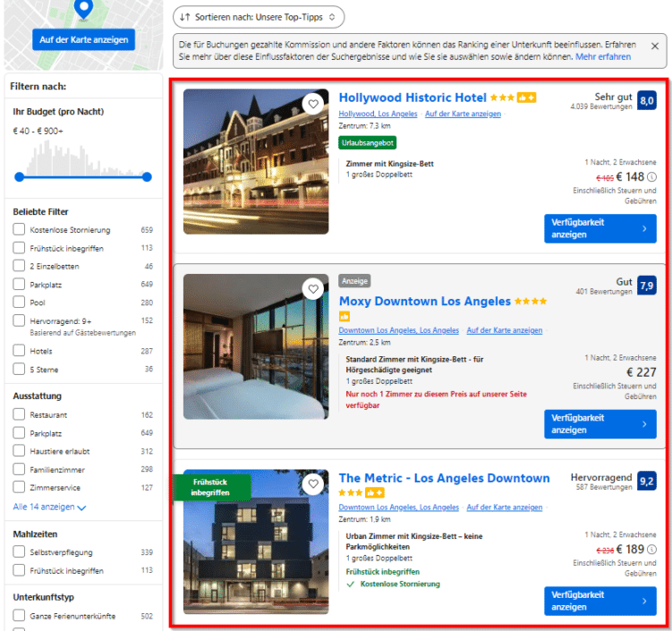This screenshot has height=631, width=672.
Task: Open the 8,0 rating badge of Hollywood Historic
Action: [x=647, y=100]
